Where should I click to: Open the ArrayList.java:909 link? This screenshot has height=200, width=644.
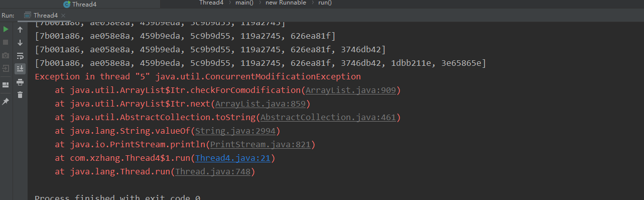351,90
